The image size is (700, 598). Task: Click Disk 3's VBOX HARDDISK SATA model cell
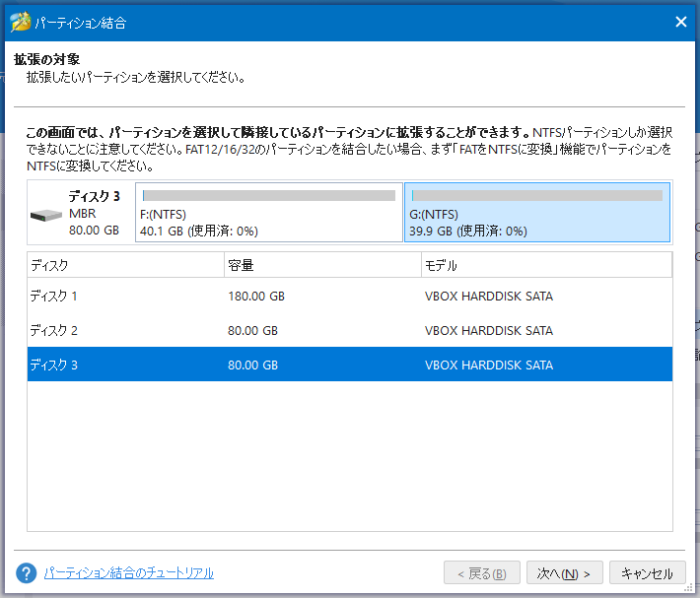pyautogui.click(x=489, y=365)
